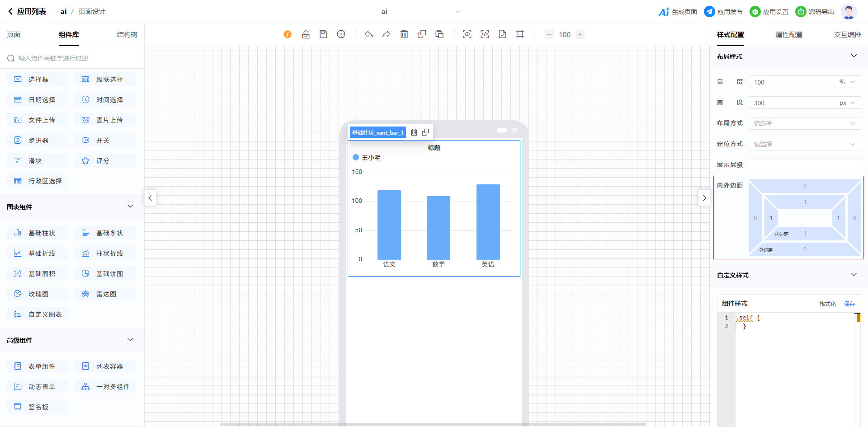
Task: Switch to the 属性配置 tab
Action: point(789,35)
